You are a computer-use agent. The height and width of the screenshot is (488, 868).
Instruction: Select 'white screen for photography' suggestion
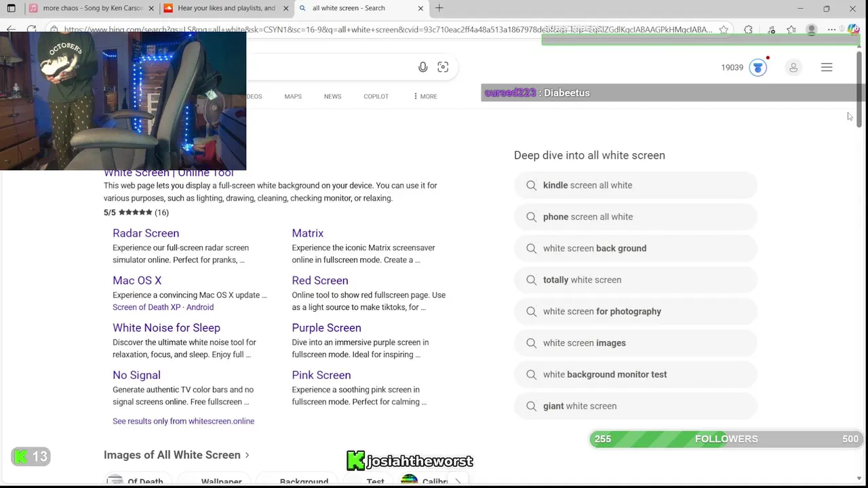click(x=635, y=311)
